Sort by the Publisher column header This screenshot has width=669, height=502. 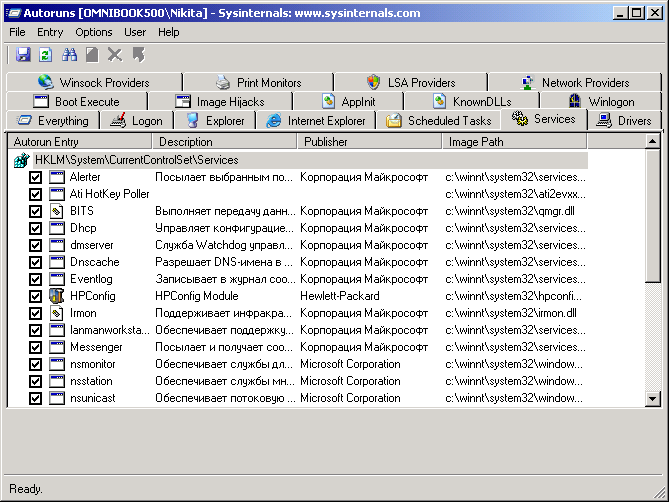[x=369, y=142]
